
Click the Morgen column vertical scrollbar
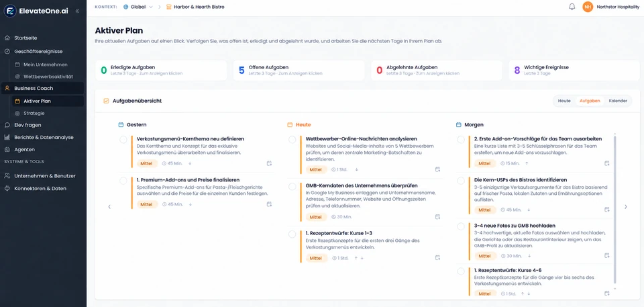pos(614,210)
